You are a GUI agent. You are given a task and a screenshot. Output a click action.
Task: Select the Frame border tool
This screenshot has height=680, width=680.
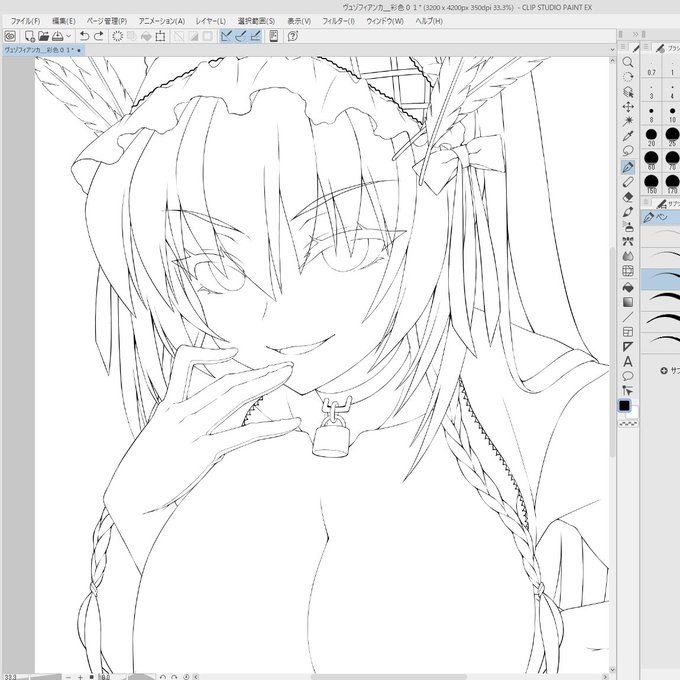(628, 332)
